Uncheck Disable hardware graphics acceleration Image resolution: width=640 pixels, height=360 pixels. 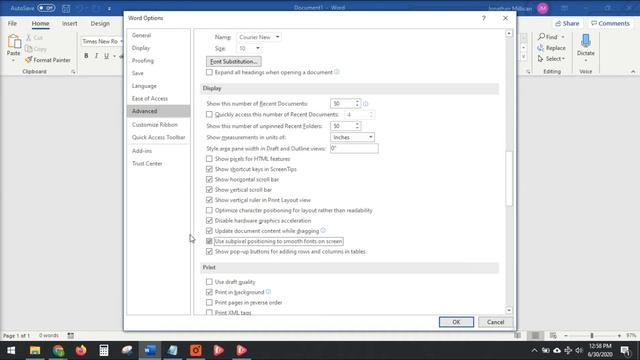(209, 220)
